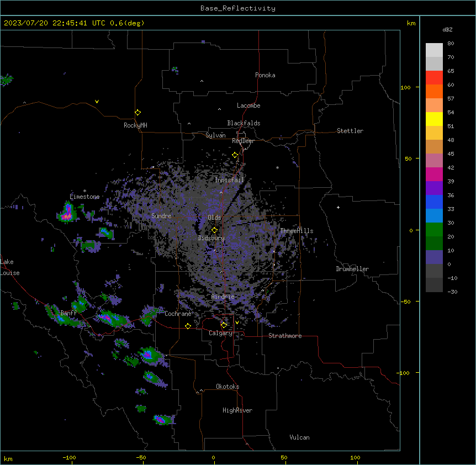The image size is (476, 465).
Task: Select the Olds label
Action: point(214,218)
